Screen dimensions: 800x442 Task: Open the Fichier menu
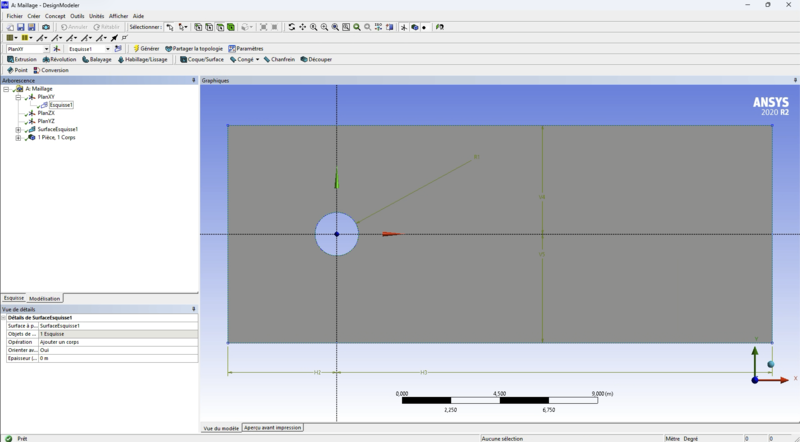(x=14, y=16)
